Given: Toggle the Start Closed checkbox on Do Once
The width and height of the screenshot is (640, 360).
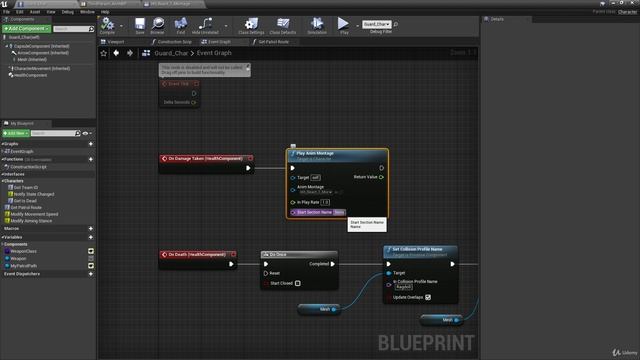Looking at the screenshot, I should (x=298, y=283).
